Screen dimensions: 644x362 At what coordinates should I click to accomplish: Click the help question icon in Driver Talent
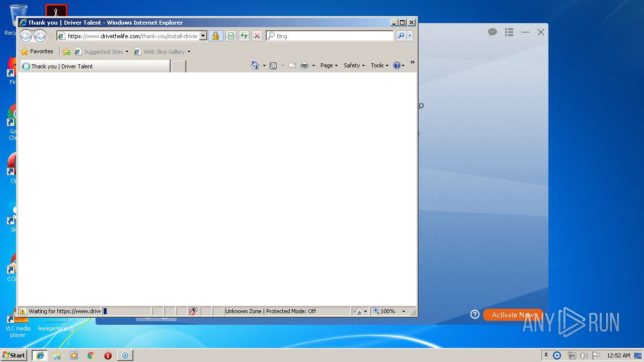(475, 314)
